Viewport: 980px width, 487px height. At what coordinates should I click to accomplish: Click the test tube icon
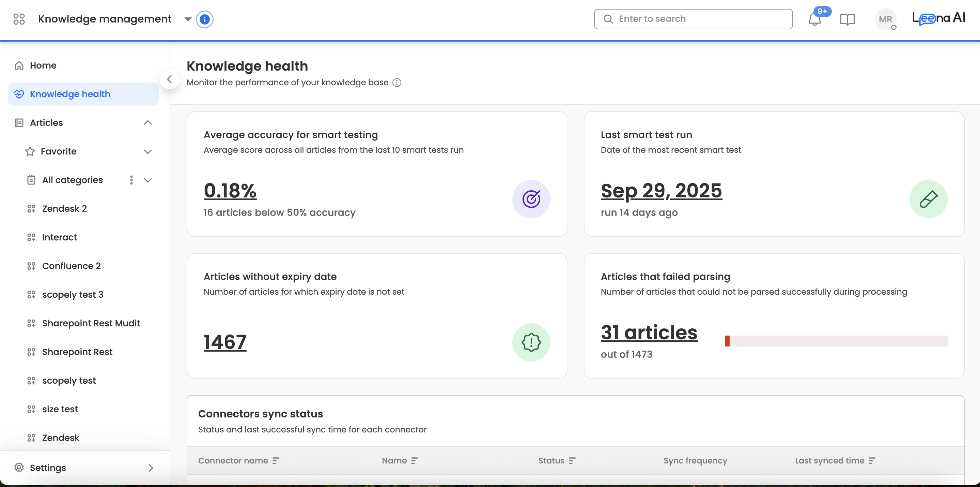click(928, 199)
